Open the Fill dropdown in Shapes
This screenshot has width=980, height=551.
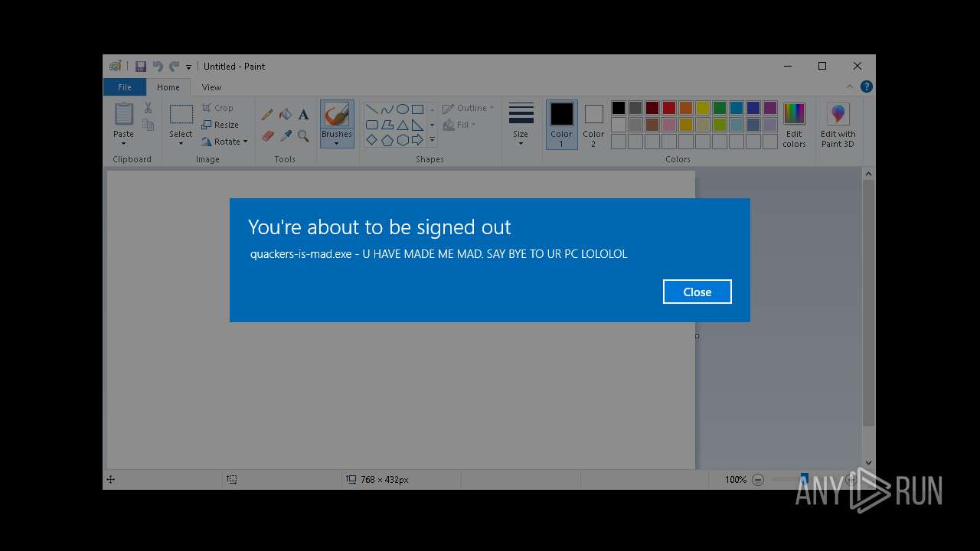[x=459, y=125]
